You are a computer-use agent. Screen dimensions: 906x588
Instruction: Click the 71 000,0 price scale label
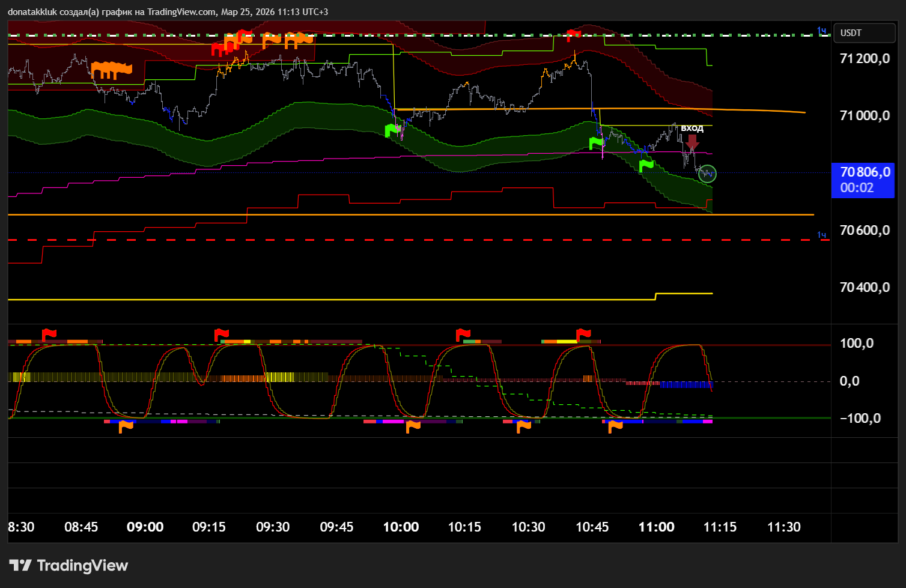[x=865, y=115]
